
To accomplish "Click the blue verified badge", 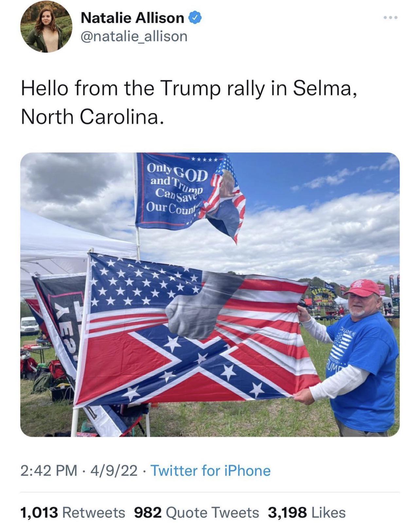I will [195, 18].
